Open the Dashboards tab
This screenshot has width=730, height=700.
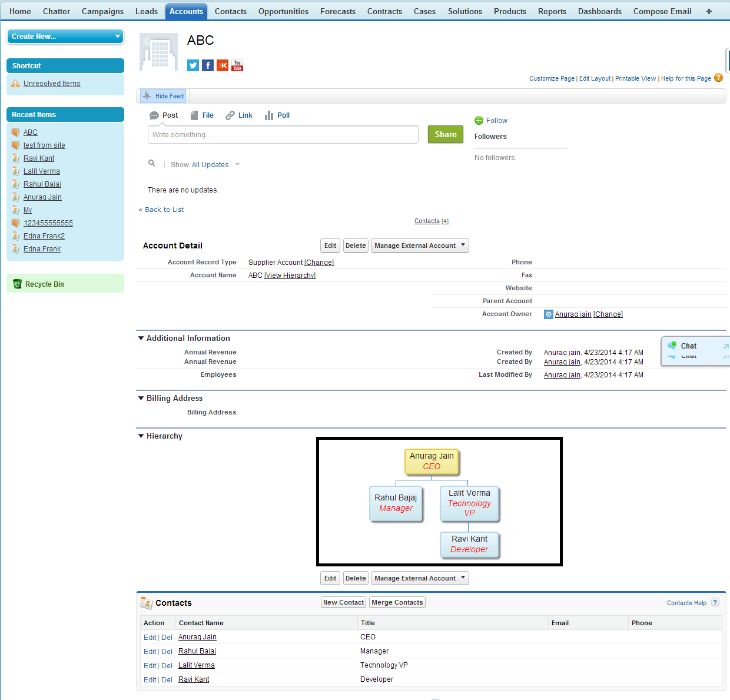coord(599,11)
